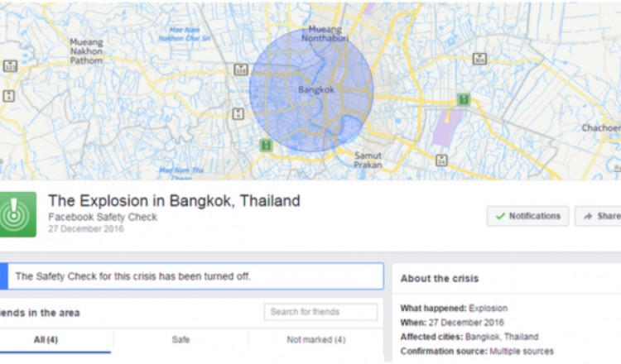Click the green highway marker east of Bangkok
Screen dimensions: 621x364
pyautogui.click(x=463, y=100)
